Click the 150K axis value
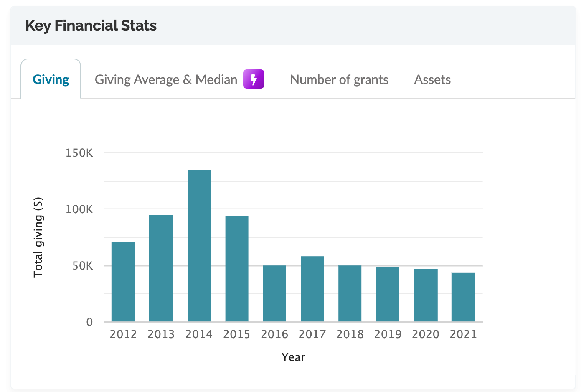Image resolution: width=584 pixels, height=392 pixels. coord(79,153)
